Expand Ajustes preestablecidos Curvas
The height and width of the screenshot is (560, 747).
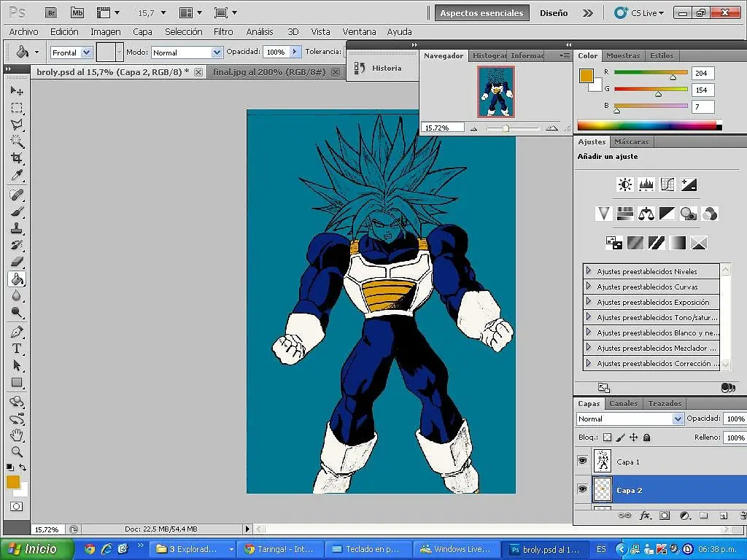tap(589, 286)
